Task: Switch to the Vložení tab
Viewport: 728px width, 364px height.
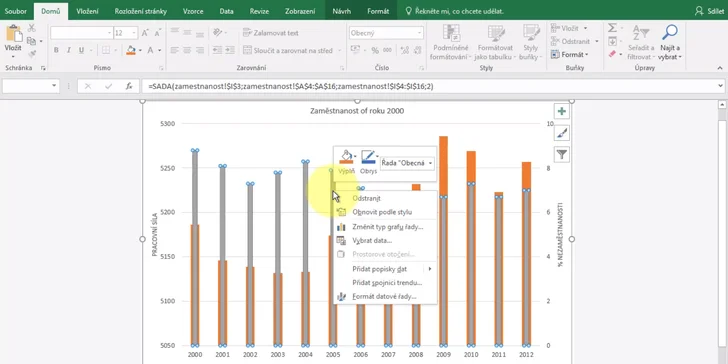Action: point(87,11)
